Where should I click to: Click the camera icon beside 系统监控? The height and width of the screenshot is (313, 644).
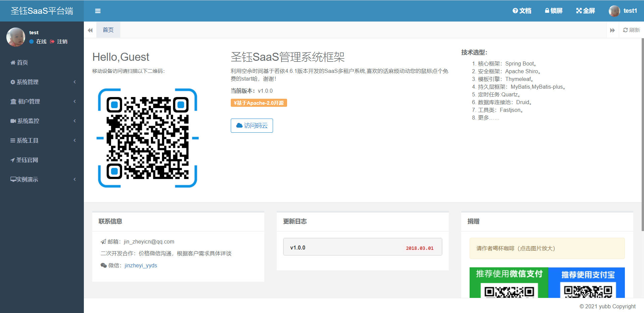(x=13, y=121)
